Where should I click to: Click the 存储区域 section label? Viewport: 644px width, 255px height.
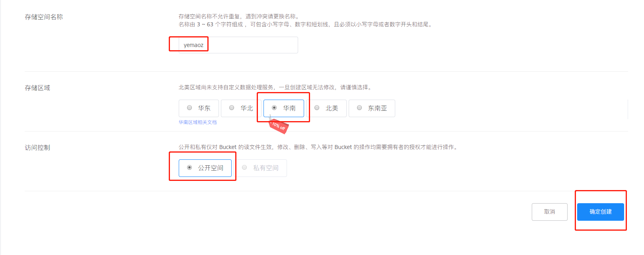click(x=37, y=88)
